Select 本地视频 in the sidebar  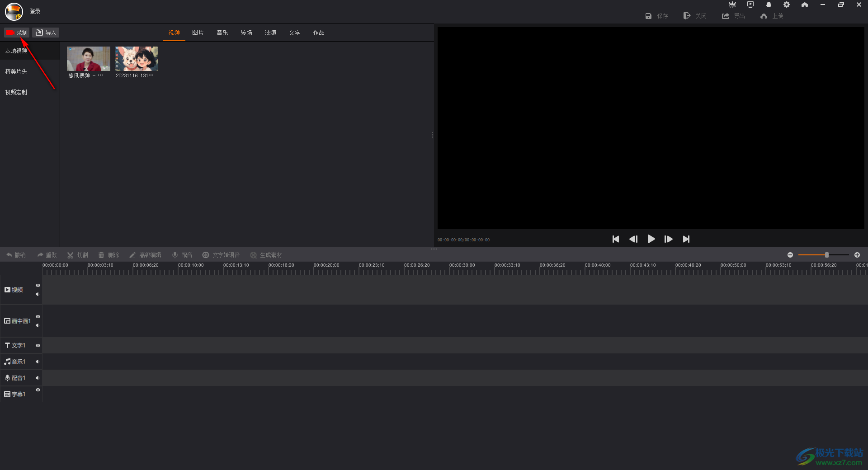click(30, 51)
